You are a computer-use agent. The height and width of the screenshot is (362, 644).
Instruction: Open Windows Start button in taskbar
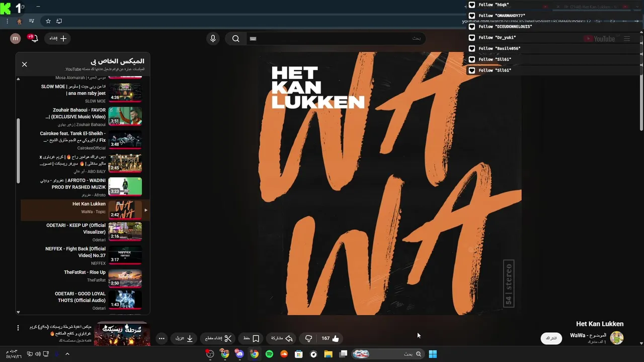point(433,354)
